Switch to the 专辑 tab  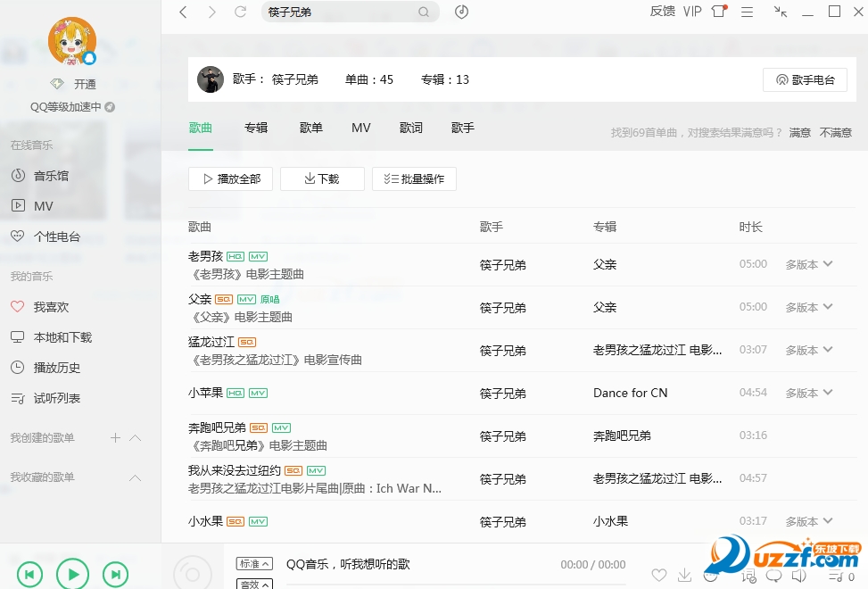255,128
